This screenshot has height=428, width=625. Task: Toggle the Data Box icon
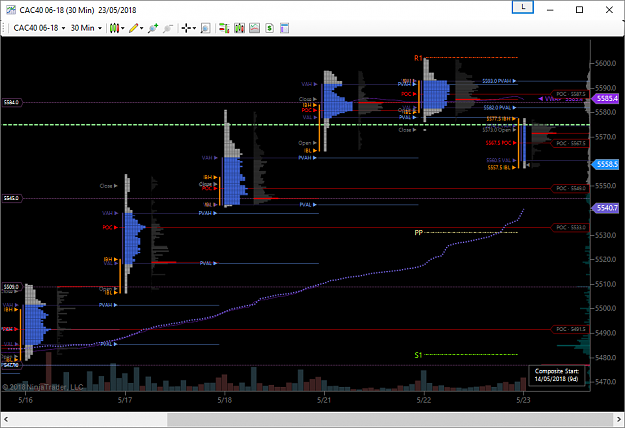coord(205,28)
